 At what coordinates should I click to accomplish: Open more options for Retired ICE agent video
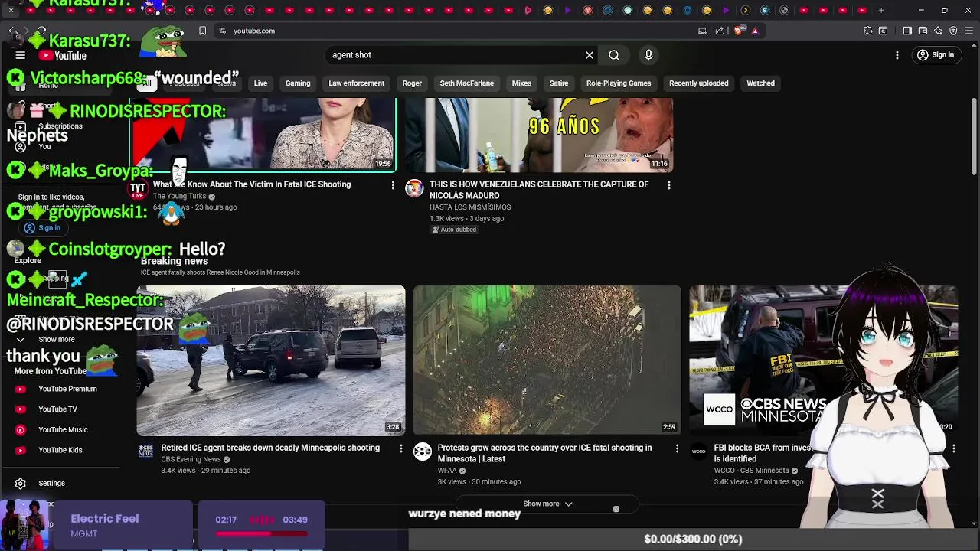coord(400,448)
